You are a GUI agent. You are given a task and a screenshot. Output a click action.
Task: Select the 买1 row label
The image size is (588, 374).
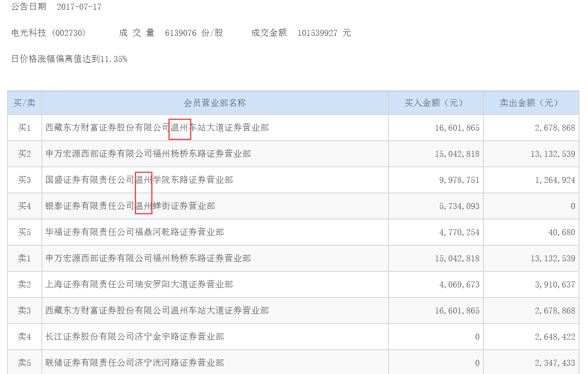point(25,128)
